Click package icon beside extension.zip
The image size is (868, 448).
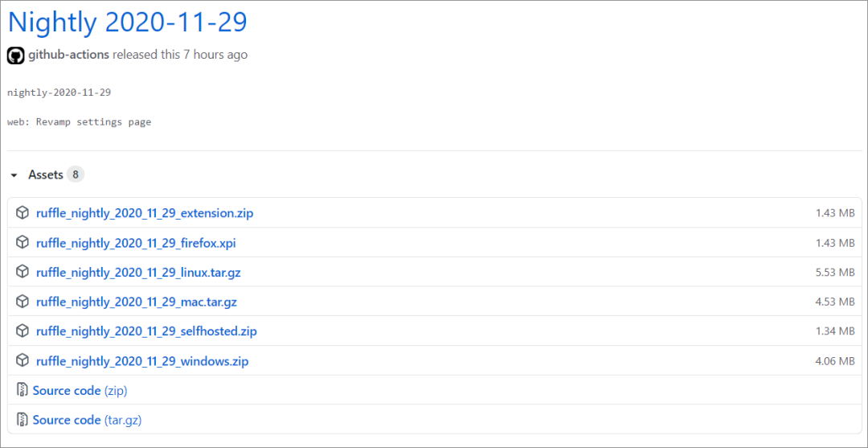click(23, 212)
